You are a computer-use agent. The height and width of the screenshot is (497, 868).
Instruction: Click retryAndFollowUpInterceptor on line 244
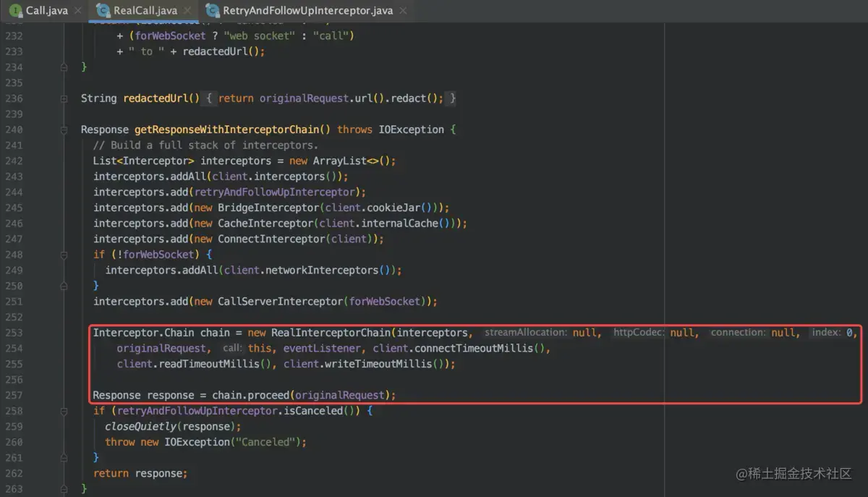pos(276,192)
